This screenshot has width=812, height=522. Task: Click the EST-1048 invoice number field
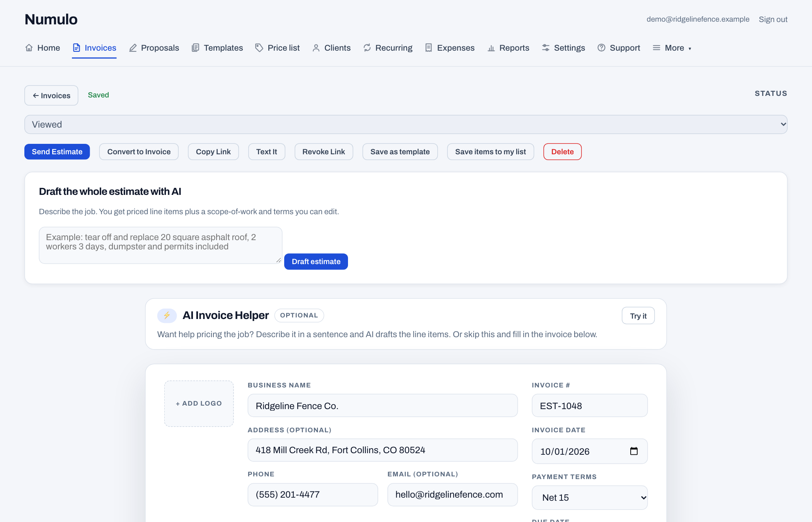pos(590,406)
